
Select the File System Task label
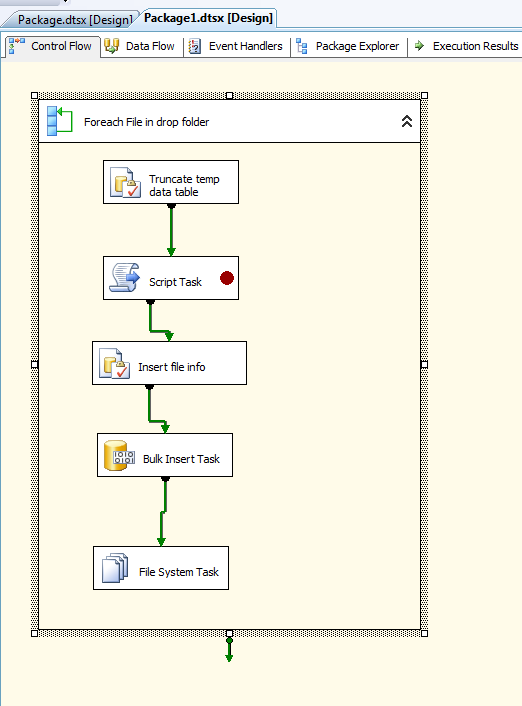[x=178, y=572]
